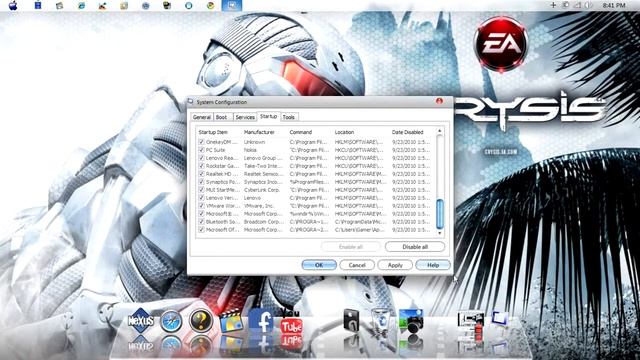Sort by Command column header
This screenshot has height=360, width=640.
[x=301, y=132]
